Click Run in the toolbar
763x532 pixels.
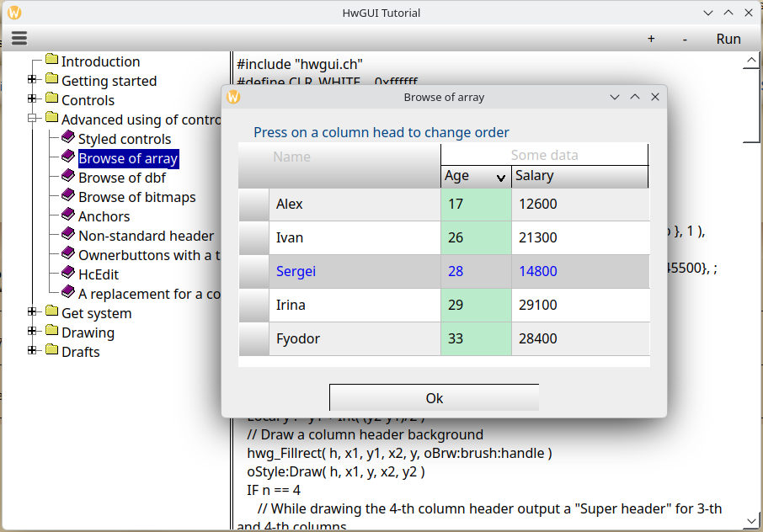[x=728, y=39]
